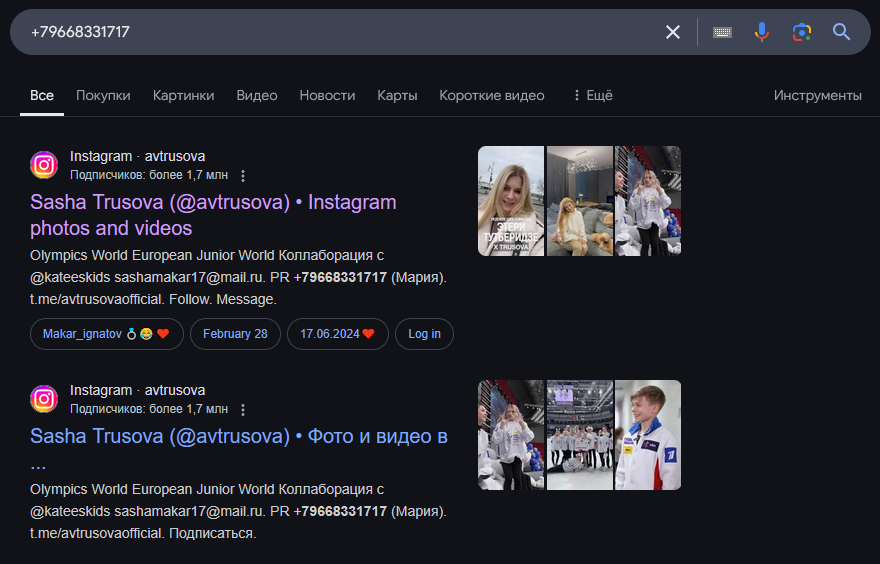The image size is (880, 564).
Task: Click Instagram logo of second search result
Action: tap(44, 399)
